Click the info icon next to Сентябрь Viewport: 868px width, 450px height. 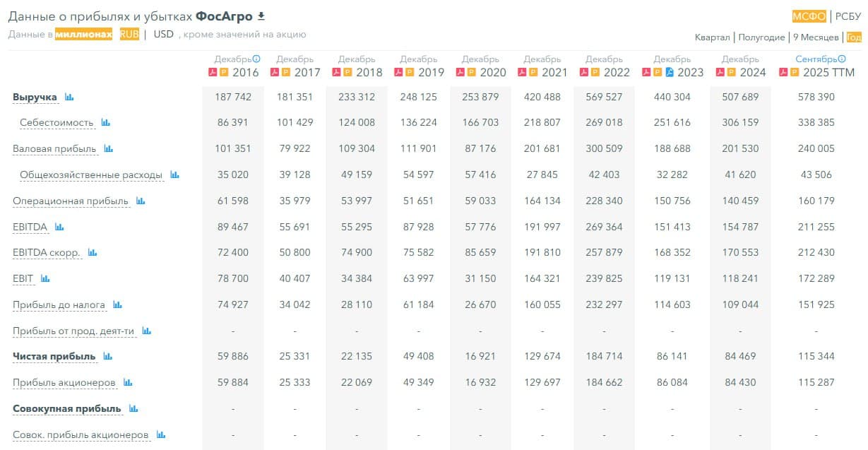point(842,59)
